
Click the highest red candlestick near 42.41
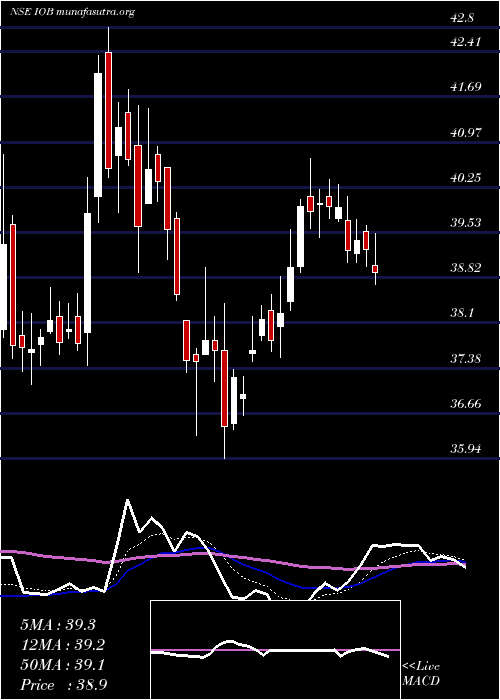[x=108, y=110]
